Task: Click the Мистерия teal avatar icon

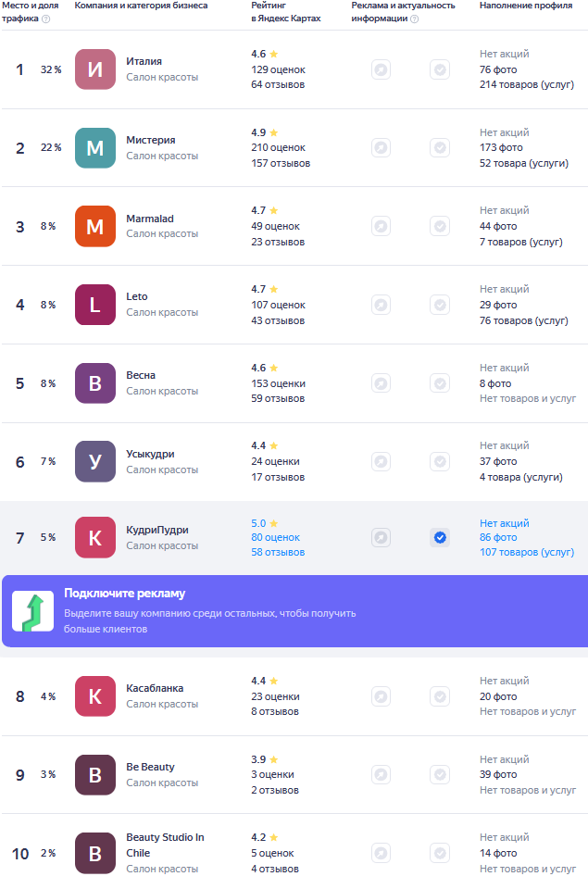Action: (x=95, y=148)
